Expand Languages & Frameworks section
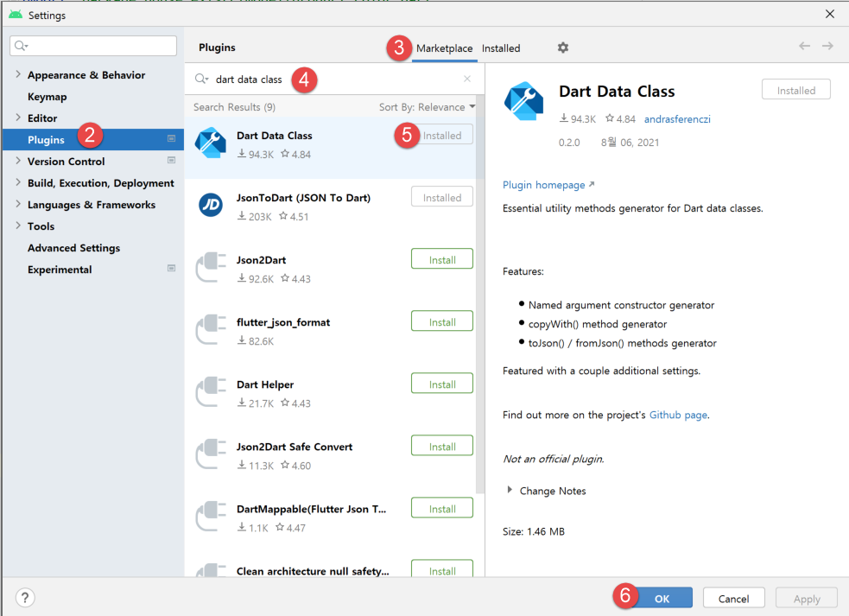The height and width of the screenshot is (616, 849). tap(18, 204)
